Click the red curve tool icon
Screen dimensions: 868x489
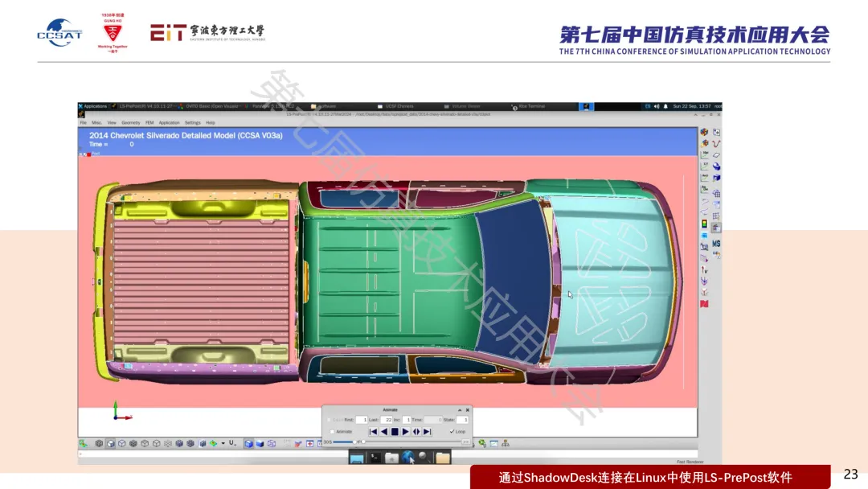[x=716, y=143]
